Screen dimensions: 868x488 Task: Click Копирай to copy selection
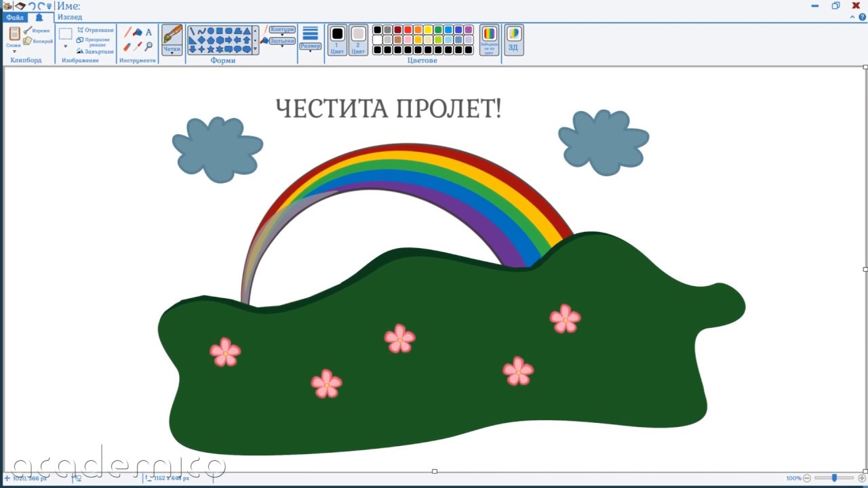coord(38,41)
